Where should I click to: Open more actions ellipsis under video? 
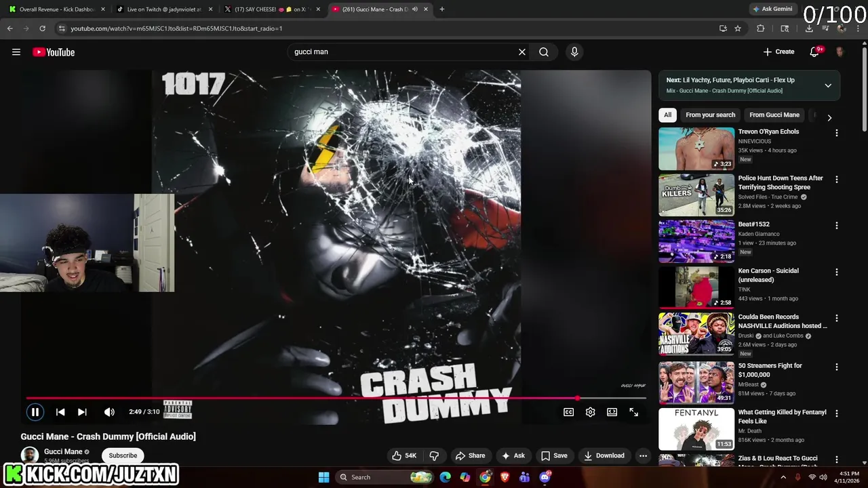pos(643,455)
